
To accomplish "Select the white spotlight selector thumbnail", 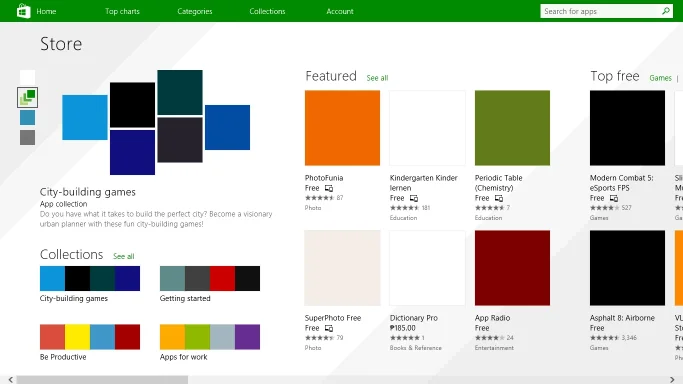I will (27, 77).
